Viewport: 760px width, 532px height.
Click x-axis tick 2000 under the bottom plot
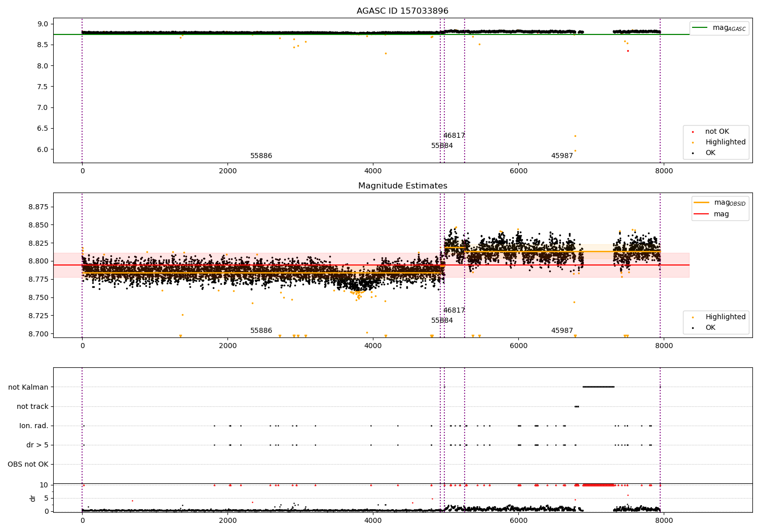tap(227, 520)
